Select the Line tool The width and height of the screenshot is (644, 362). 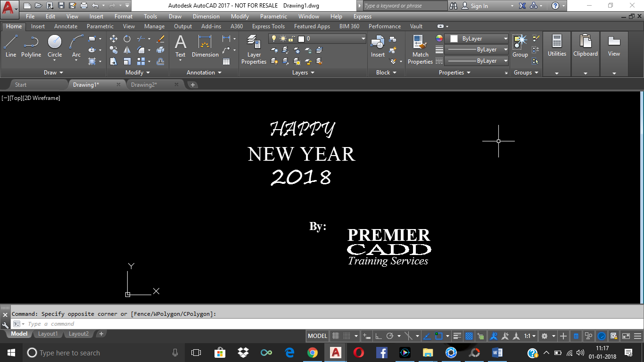(x=11, y=46)
